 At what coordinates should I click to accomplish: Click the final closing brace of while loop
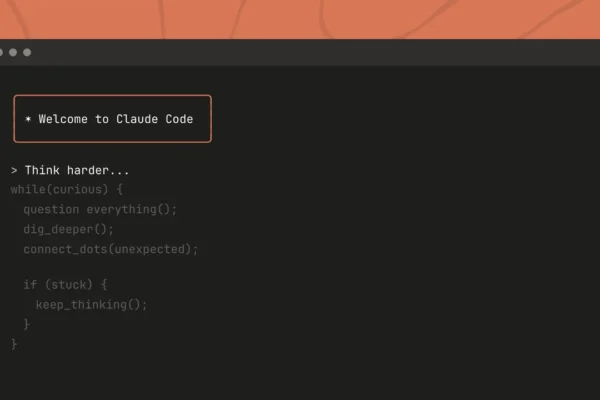[14, 343]
